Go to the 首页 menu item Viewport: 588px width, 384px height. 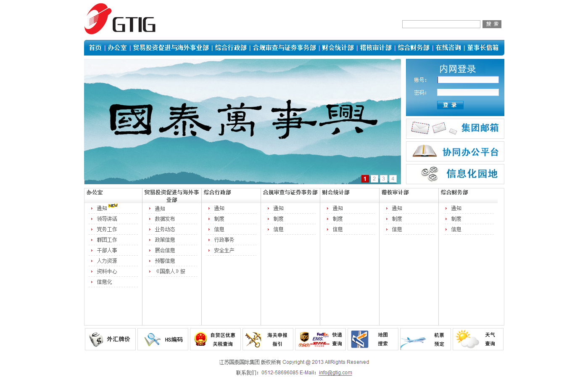[x=95, y=48]
